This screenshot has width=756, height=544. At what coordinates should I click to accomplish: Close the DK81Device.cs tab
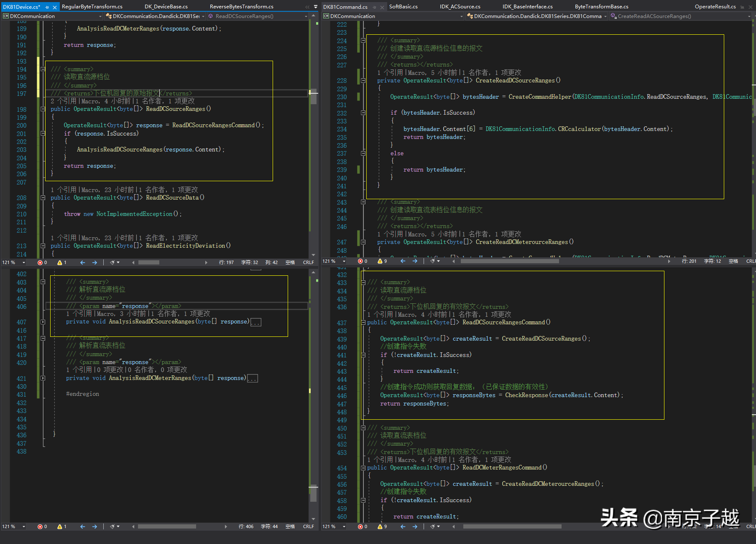(x=55, y=7)
